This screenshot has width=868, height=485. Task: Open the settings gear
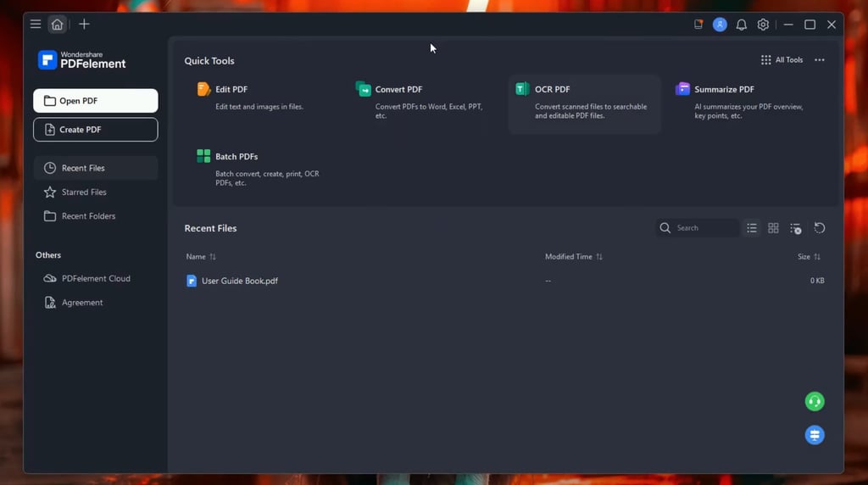coord(763,25)
